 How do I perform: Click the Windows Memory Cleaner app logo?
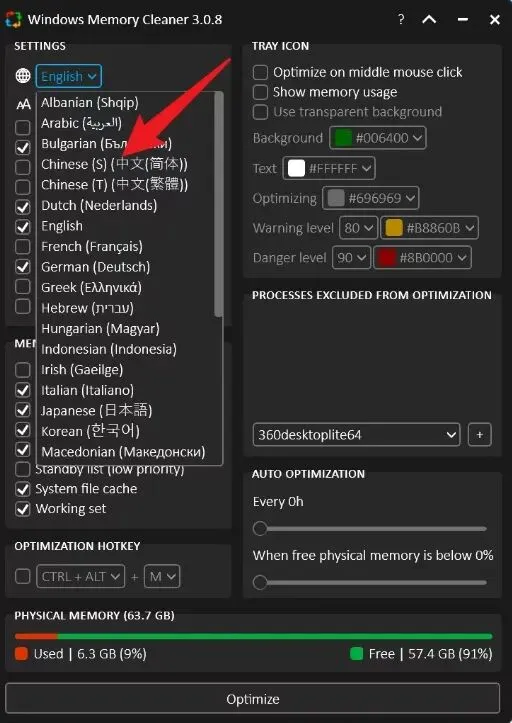[x=13, y=20]
